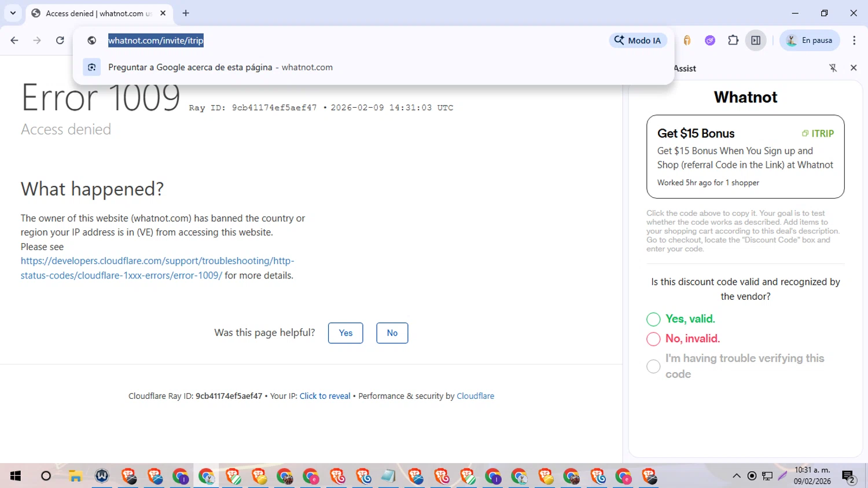Click the 'Whatnot' side panel title
This screenshot has height=488, width=868.
tap(745, 97)
